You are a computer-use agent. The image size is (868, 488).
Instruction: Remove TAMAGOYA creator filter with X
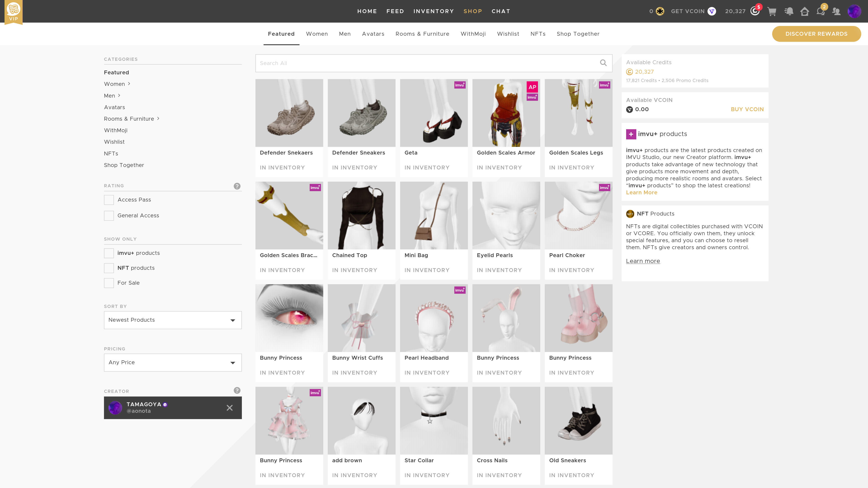[229, 408]
